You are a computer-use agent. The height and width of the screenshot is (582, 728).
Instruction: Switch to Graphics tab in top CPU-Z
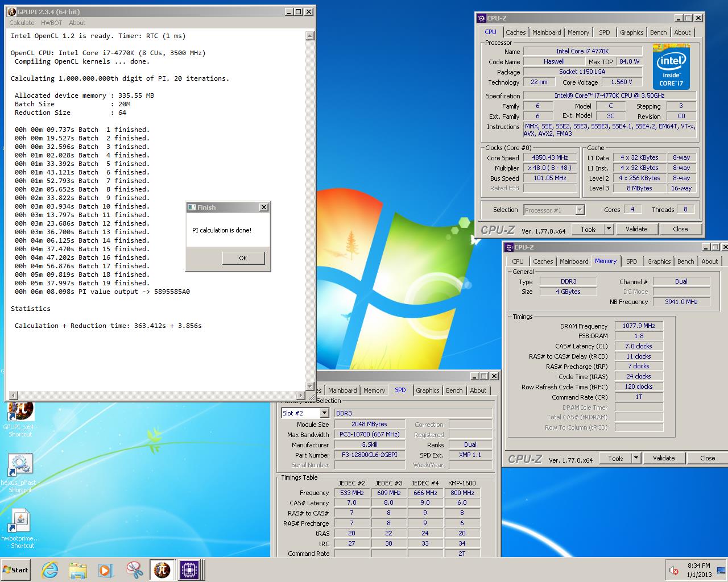(x=632, y=32)
